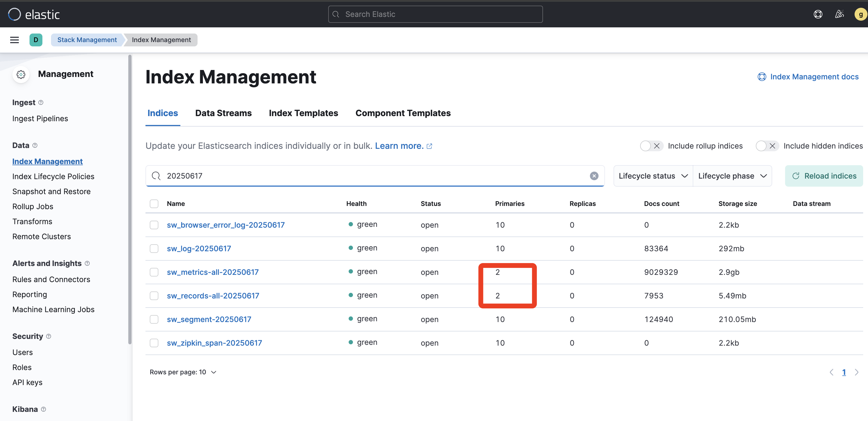Screen dimensions: 868x421
Task: Switch to the Index Templates tab
Action: click(x=303, y=113)
